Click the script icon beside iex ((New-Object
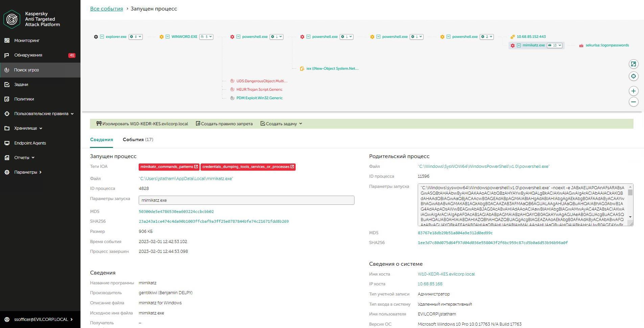Screen dimensions: 644x328 click(302, 69)
